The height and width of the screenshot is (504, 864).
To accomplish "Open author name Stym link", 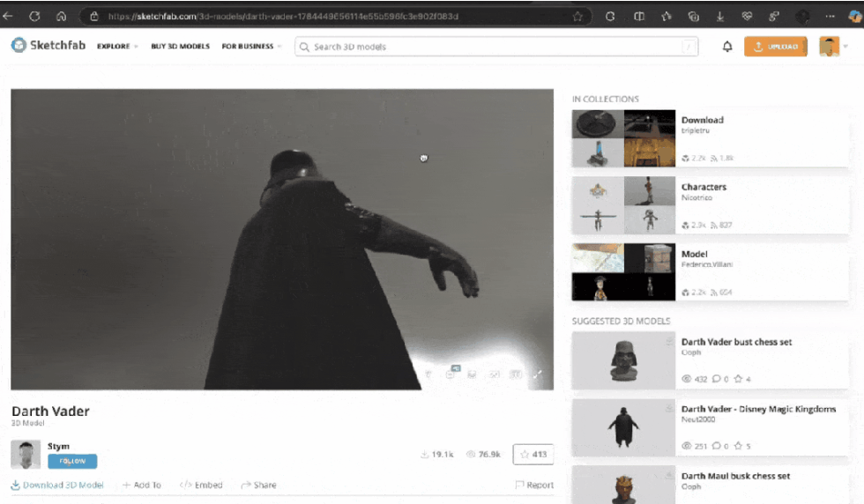I will click(58, 446).
